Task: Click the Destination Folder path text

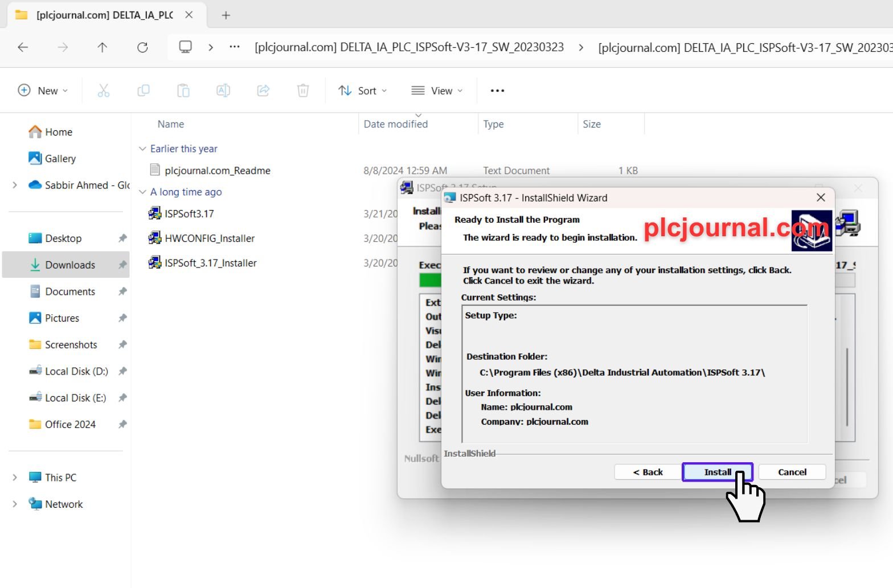Action: click(622, 372)
